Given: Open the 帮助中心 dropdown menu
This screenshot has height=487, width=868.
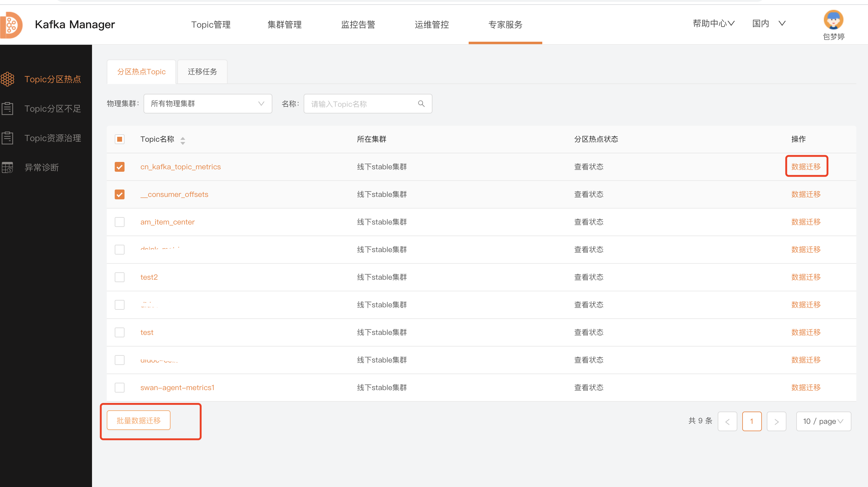Looking at the screenshot, I should click(x=713, y=24).
